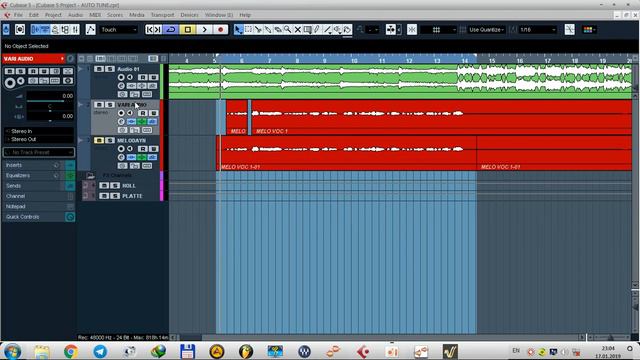Open the Stereo Out output routing
Viewport: 640px width, 360px height.
[x=39, y=140]
